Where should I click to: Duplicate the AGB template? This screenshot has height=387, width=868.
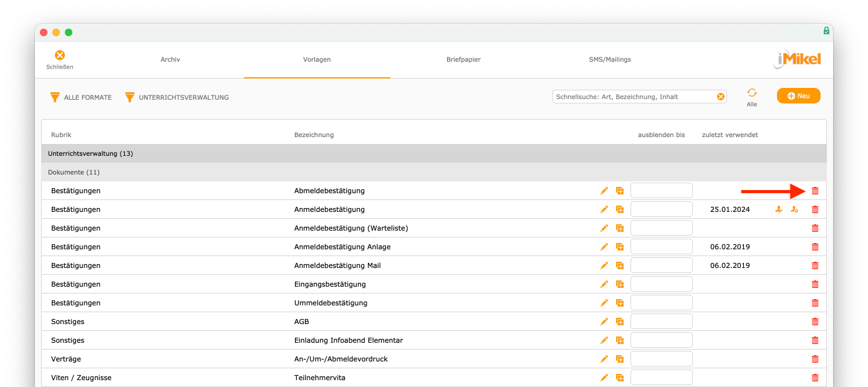tap(620, 322)
